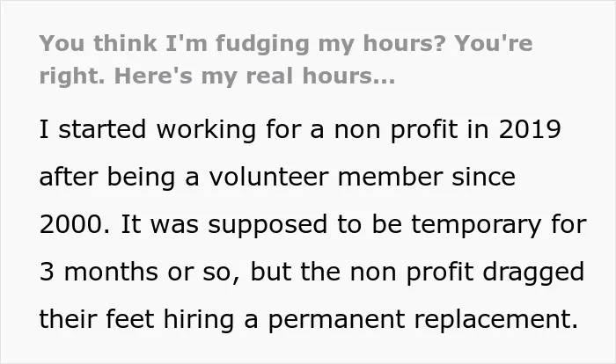Click the word "hiring" in the last line

pyautogui.click(x=199, y=320)
